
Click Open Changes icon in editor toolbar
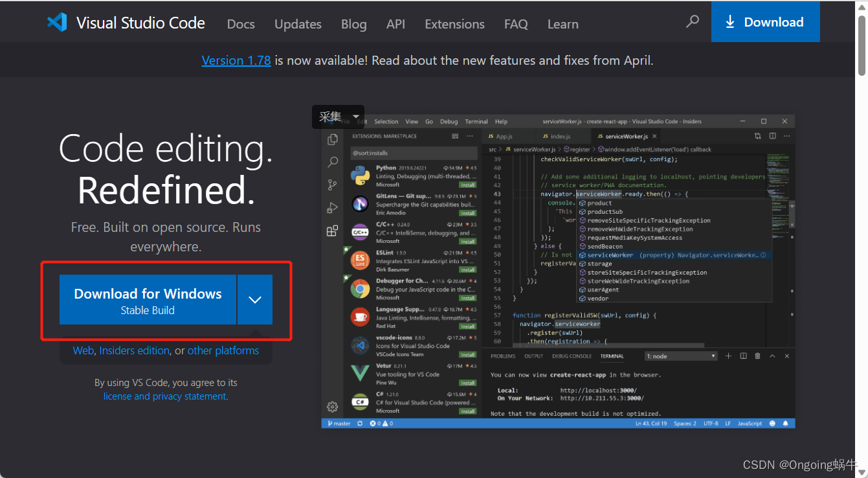point(758,136)
